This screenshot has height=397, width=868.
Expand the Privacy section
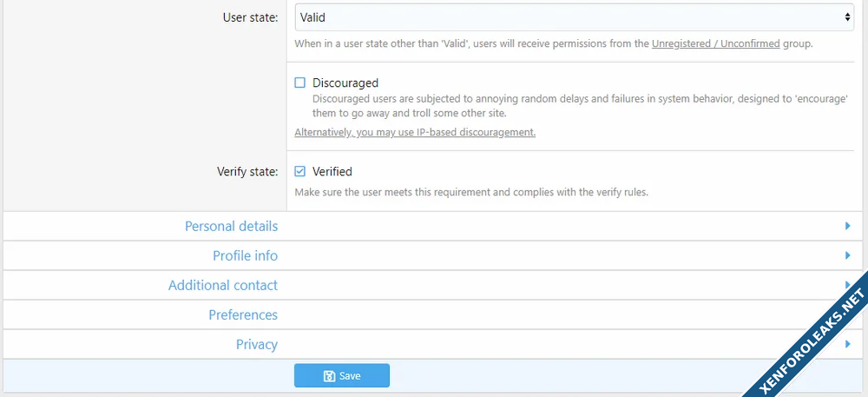click(x=256, y=344)
